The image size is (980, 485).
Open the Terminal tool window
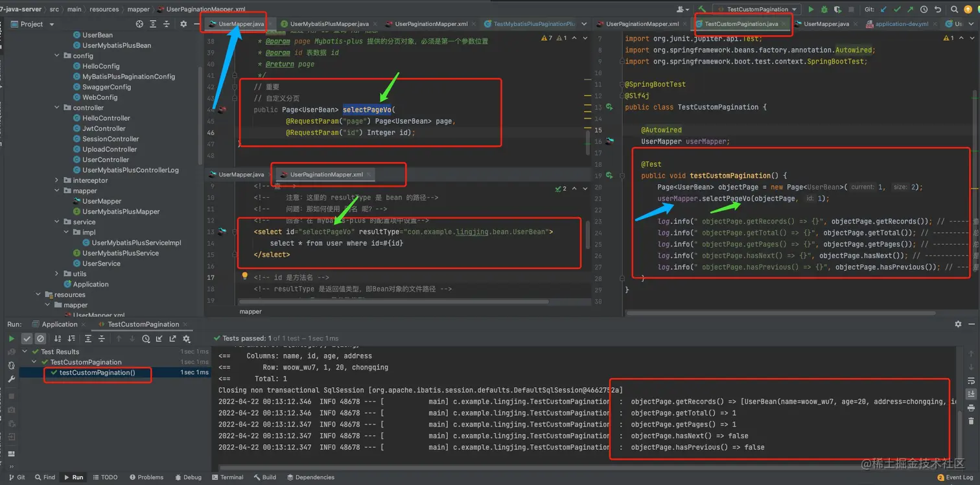(227, 477)
